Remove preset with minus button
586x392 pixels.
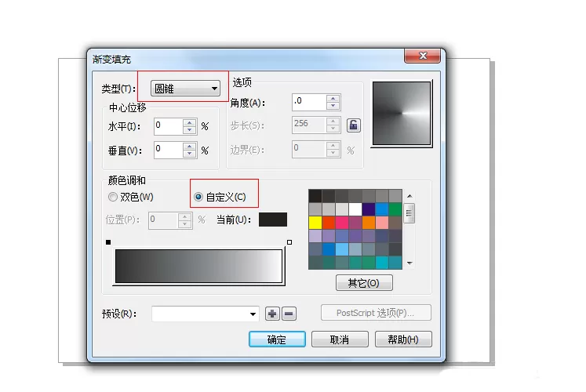click(x=289, y=314)
